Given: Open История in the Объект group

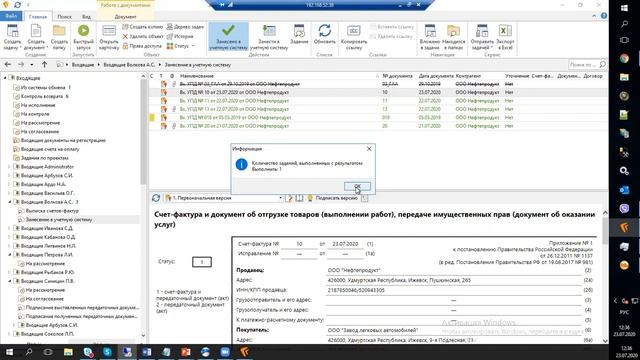Looking at the screenshot, I should pyautogui.click(x=180, y=36).
